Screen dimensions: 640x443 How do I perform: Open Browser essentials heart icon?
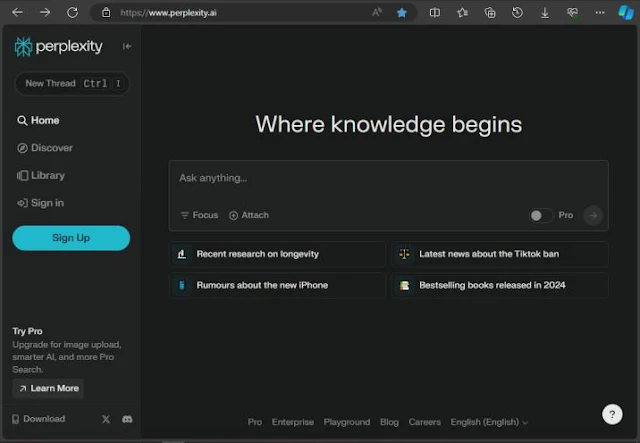click(572, 13)
